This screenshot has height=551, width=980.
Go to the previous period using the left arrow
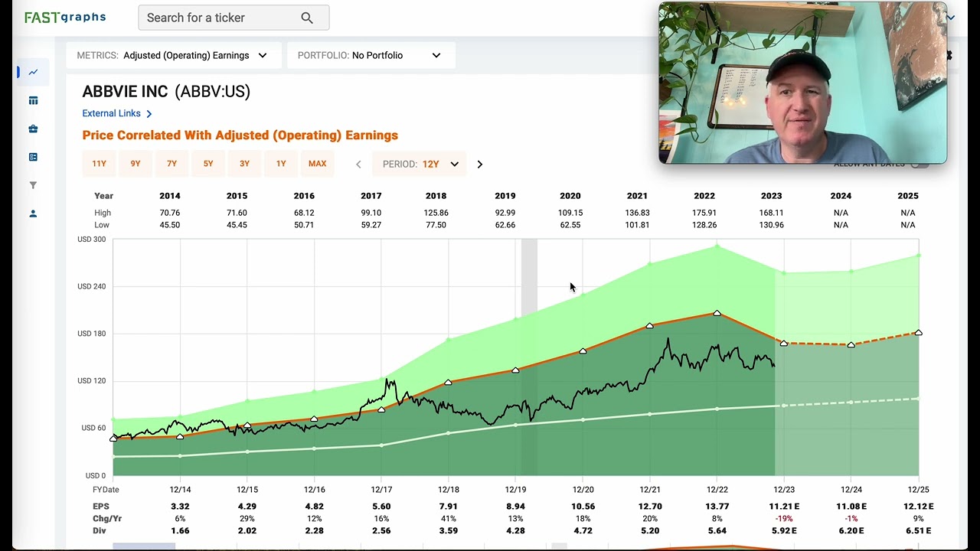point(358,164)
